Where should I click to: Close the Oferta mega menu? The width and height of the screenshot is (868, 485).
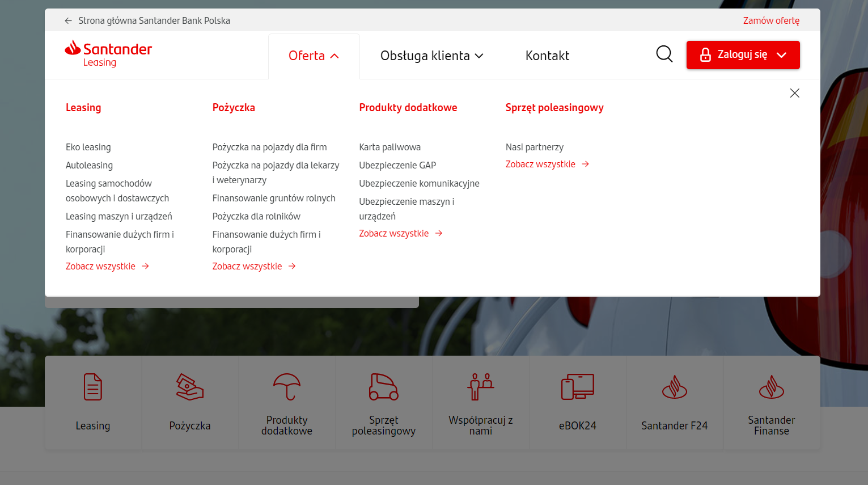tap(794, 93)
